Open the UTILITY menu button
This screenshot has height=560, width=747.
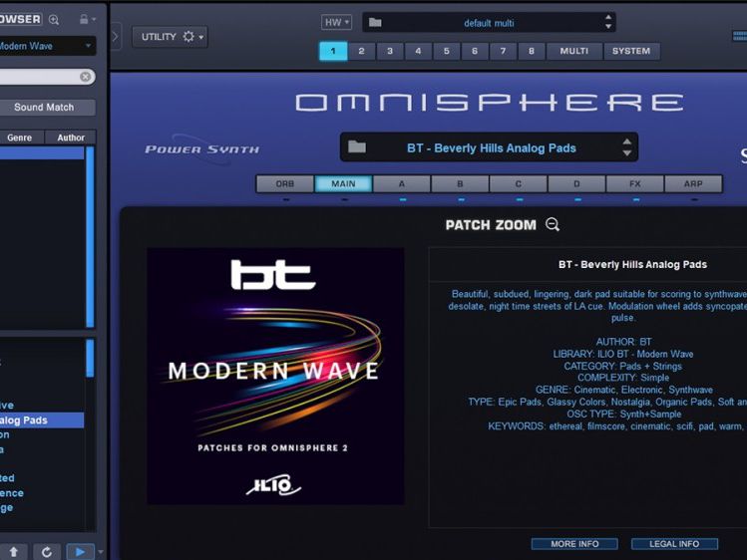[x=170, y=37]
